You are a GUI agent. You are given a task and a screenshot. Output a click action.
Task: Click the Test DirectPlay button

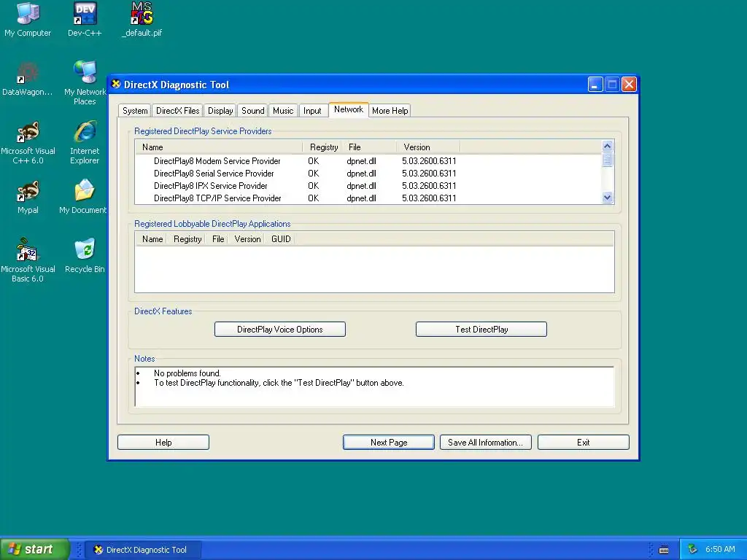tap(481, 329)
